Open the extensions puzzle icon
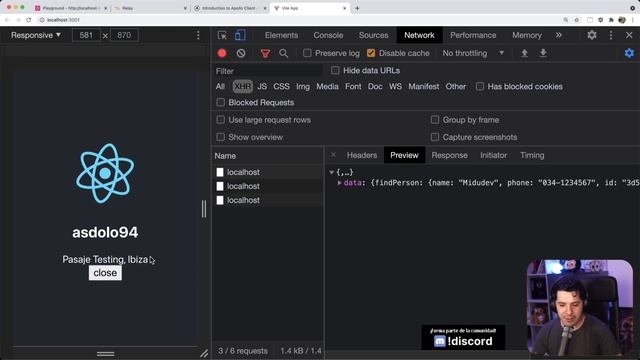This screenshot has height=360, width=640. pyautogui.click(x=611, y=20)
